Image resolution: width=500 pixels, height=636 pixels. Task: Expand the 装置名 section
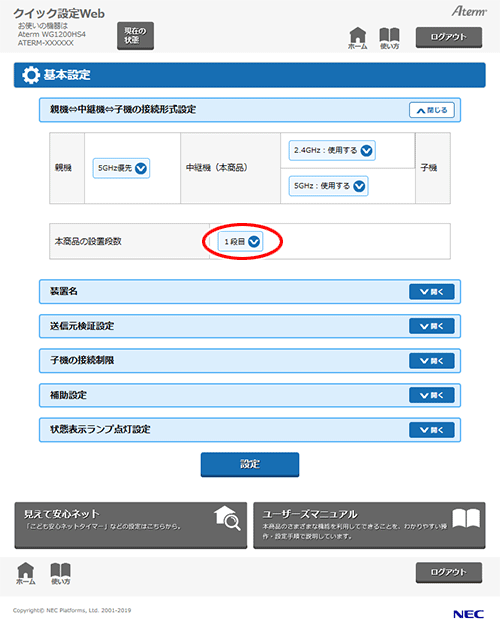432,292
